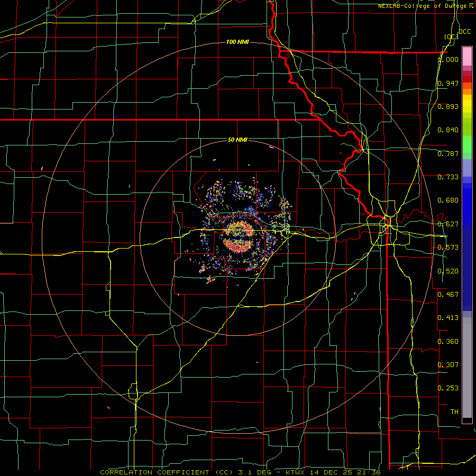476x476 pixels.
Task: Pick the gray segment of the color bar
Action: point(467,368)
